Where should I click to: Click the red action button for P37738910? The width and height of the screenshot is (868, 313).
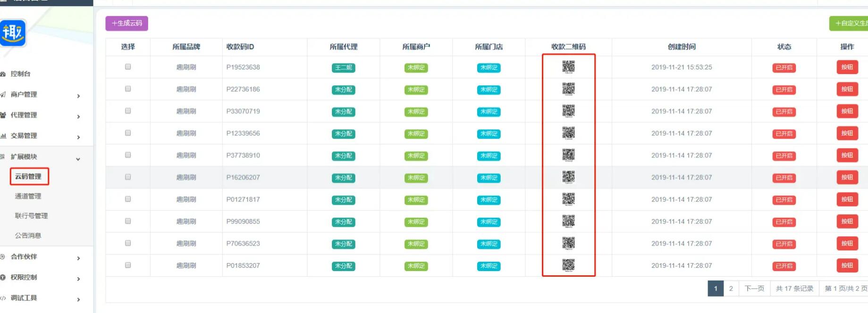(x=847, y=156)
